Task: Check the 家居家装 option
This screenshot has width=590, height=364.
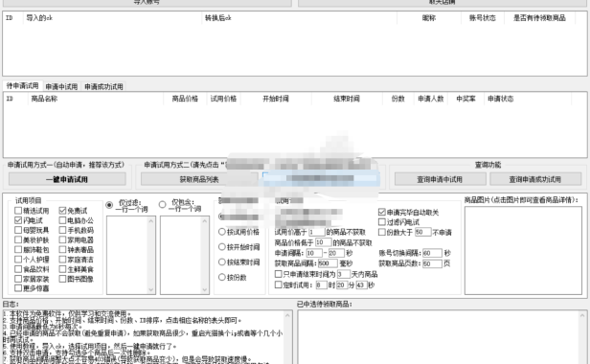Action: (x=18, y=279)
